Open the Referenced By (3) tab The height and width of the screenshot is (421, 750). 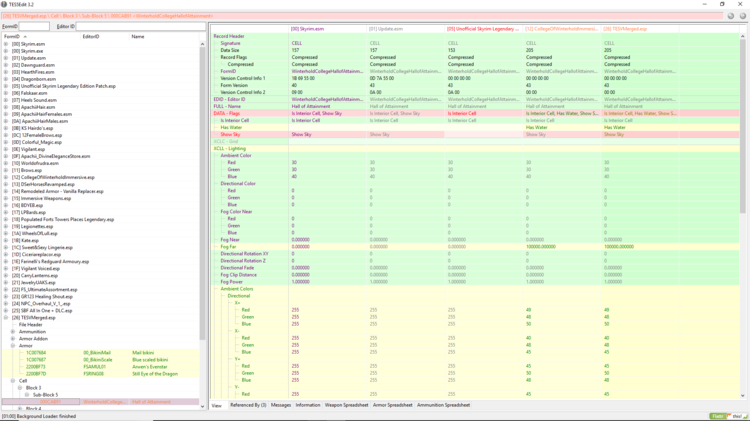click(248, 405)
